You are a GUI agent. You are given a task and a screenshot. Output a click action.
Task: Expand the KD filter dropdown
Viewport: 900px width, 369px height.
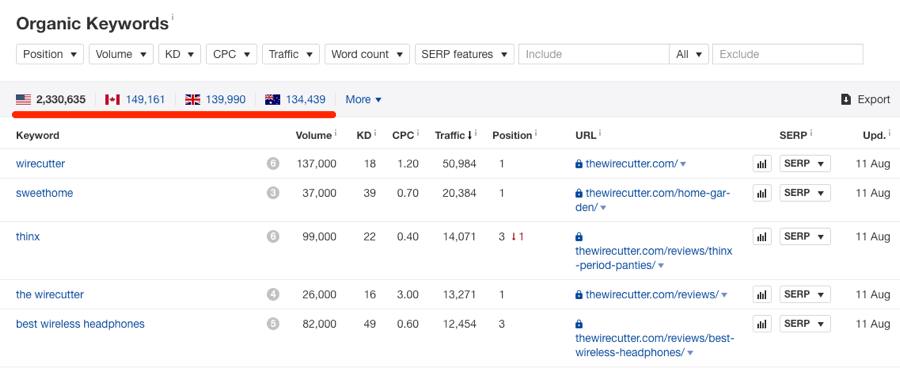pyautogui.click(x=180, y=55)
